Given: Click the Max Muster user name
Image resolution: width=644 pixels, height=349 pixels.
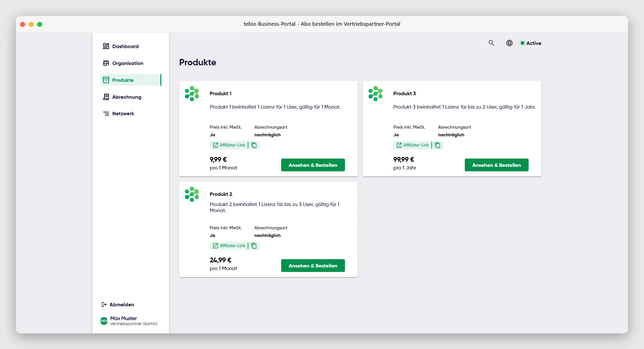Looking at the screenshot, I should click(123, 318).
